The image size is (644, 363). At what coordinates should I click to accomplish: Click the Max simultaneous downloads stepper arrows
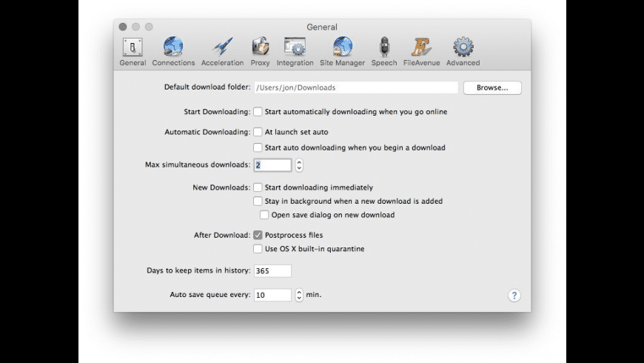[299, 165]
